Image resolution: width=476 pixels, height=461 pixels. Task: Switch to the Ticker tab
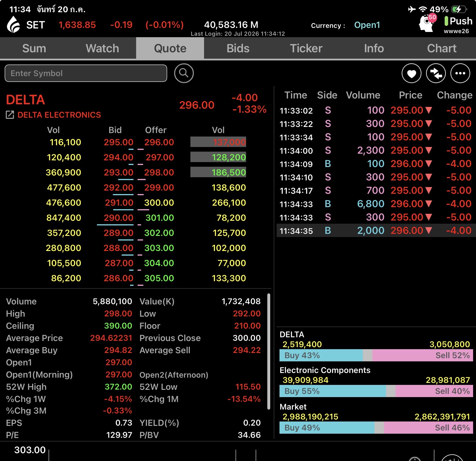[306, 48]
